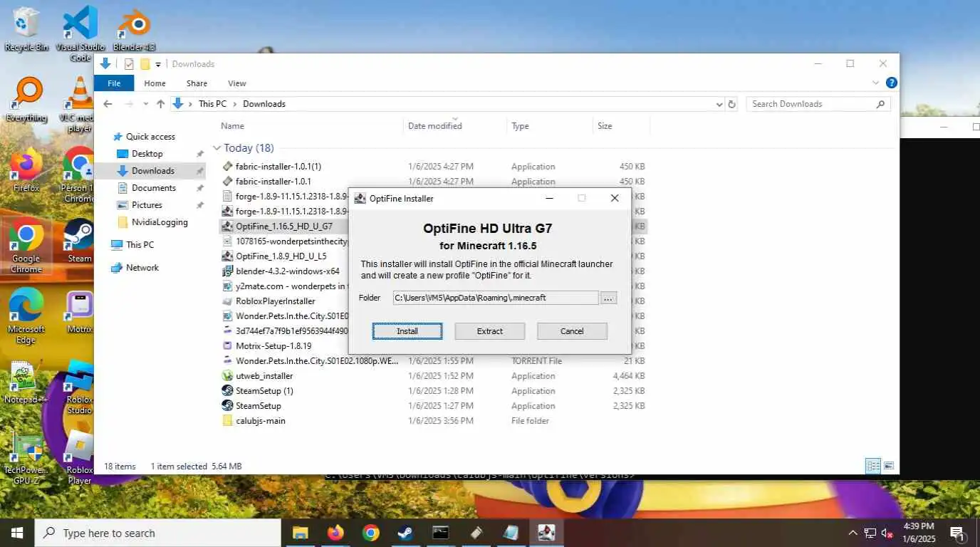
Task: Expand address bar history dropdown
Action: pos(719,104)
